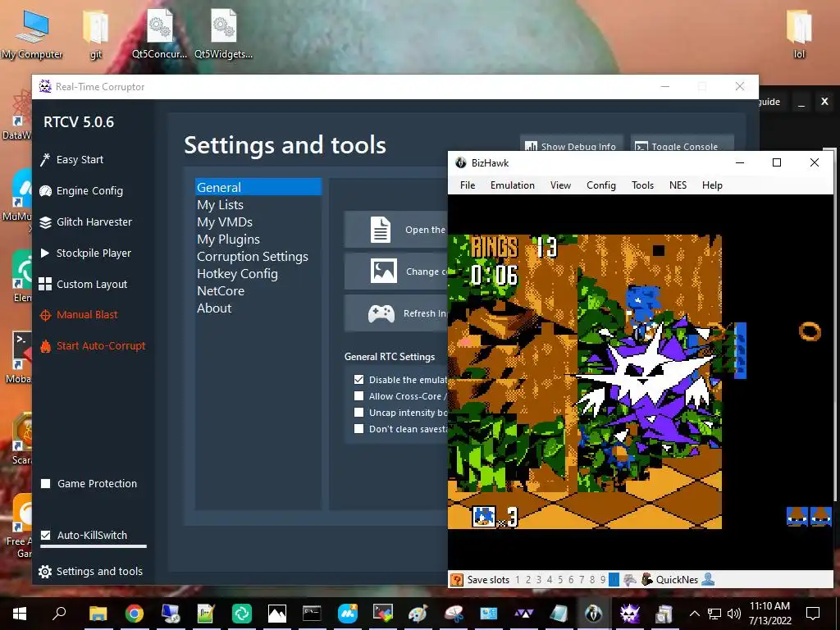The image size is (840, 630).
Task: Click the BizHawk question block status icon
Action: 456,580
